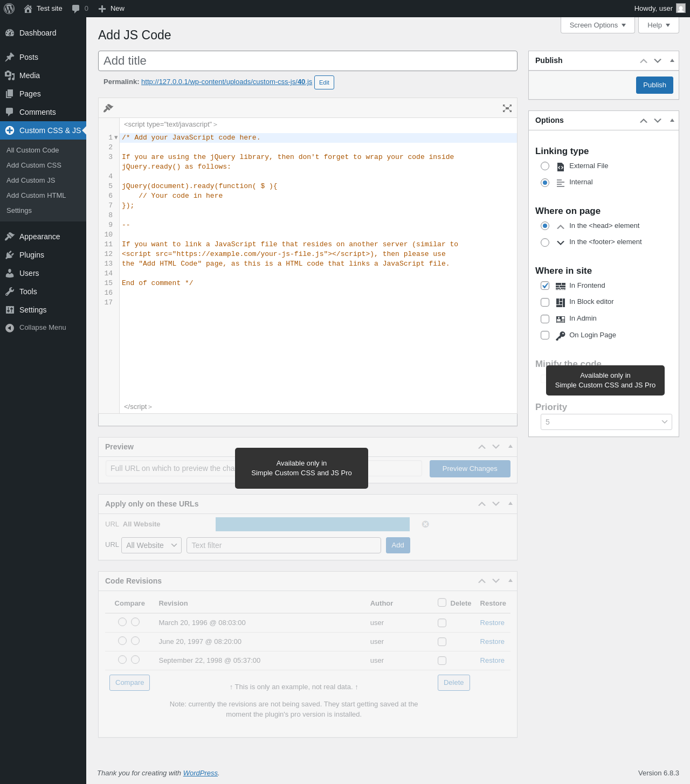Enable the In Block editor checkbox

tap(545, 302)
